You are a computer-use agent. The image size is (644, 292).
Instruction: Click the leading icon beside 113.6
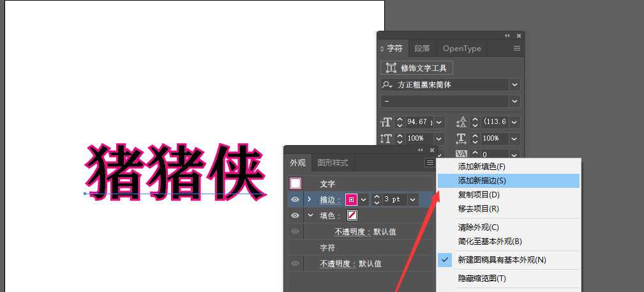tap(461, 122)
